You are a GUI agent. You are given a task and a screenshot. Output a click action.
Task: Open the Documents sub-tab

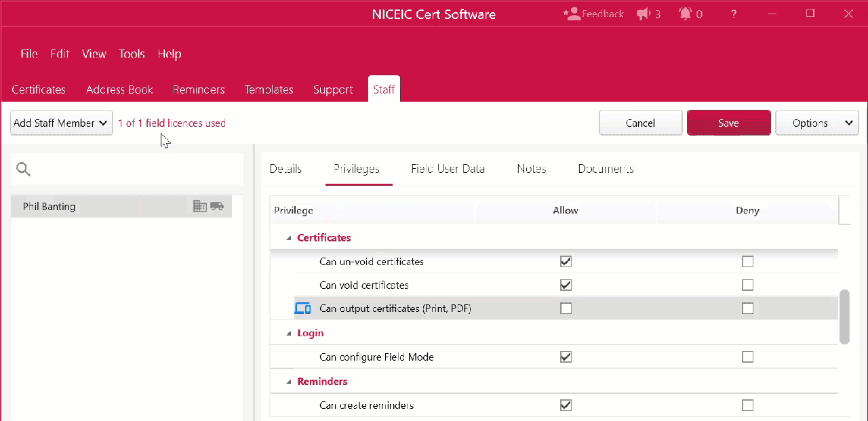[x=606, y=169]
